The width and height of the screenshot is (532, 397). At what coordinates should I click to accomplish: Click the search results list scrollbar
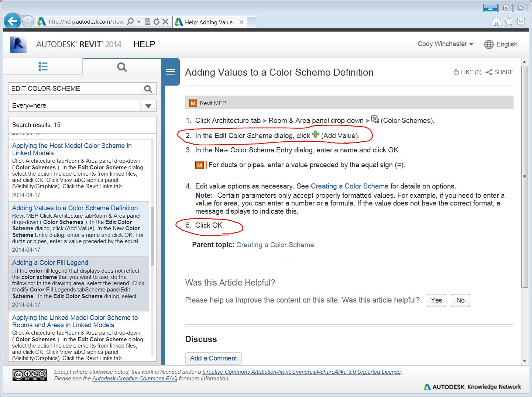click(x=152, y=236)
